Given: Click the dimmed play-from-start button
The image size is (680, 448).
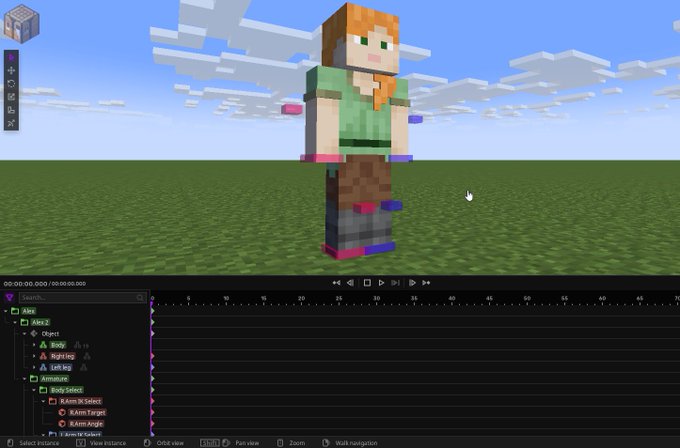Looking at the screenshot, I should point(395,283).
